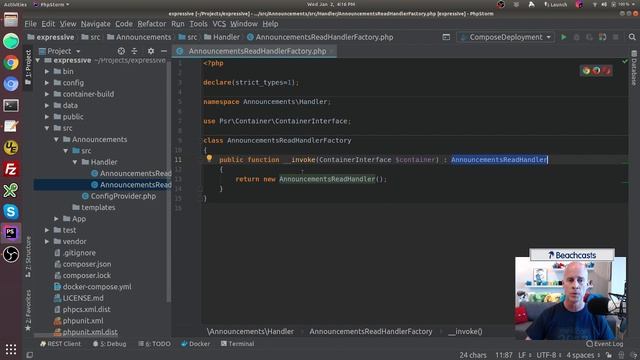Viewport: 640px width, 360px height.
Task: Open the VCS menu
Action: click(x=219, y=24)
